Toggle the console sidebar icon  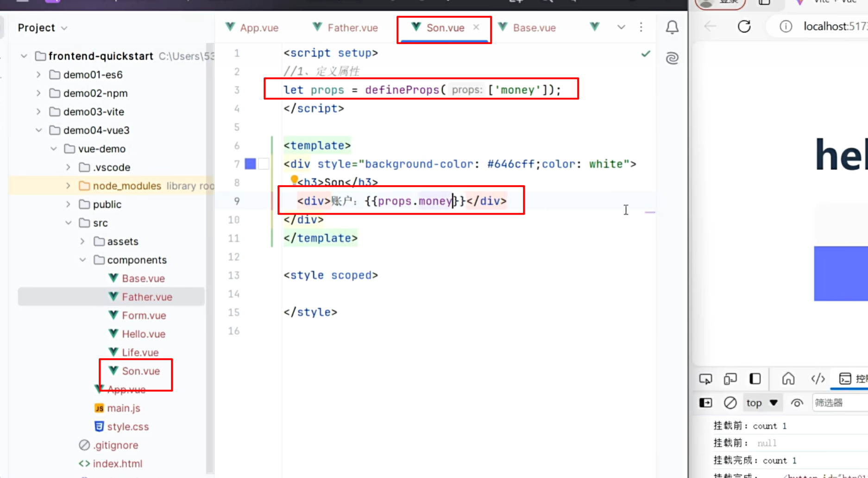[705, 403]
